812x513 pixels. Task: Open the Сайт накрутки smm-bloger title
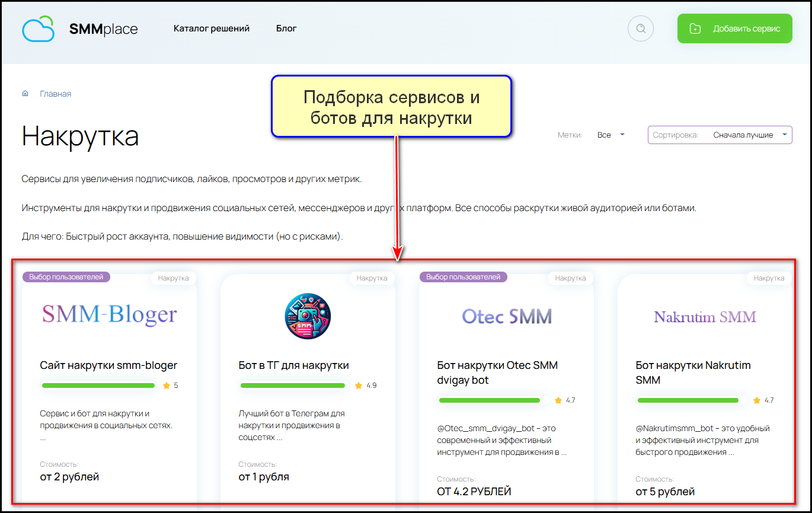coord(108,365)
